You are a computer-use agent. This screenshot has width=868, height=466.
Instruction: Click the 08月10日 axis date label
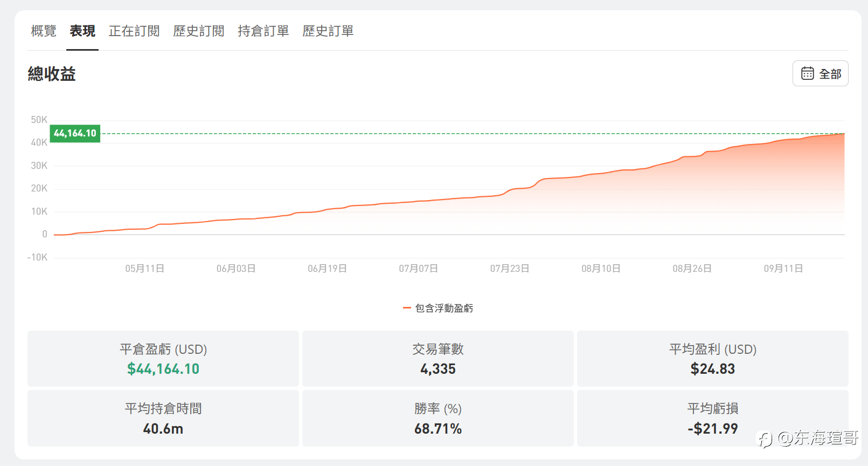pyautogui.click(x=601, y=269)
